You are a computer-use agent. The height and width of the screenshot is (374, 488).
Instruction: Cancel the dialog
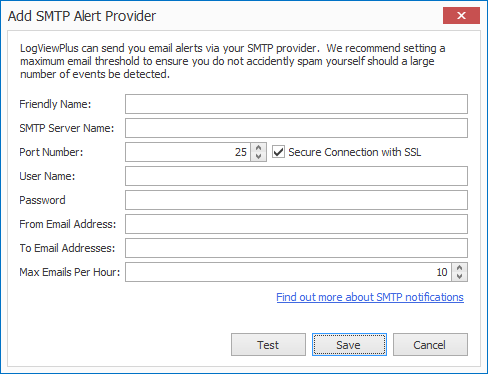pos(430,345)
